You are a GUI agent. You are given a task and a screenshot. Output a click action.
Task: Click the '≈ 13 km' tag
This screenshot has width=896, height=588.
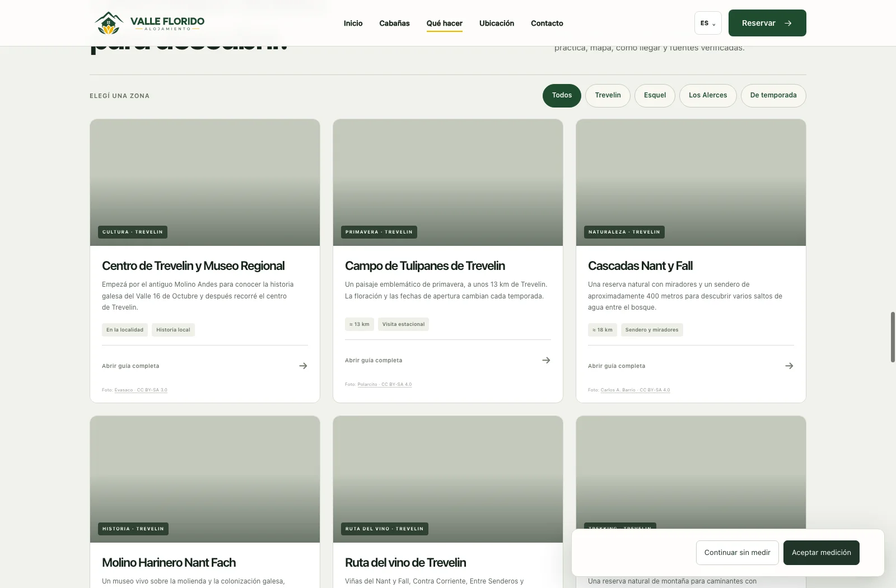point(360,324)
